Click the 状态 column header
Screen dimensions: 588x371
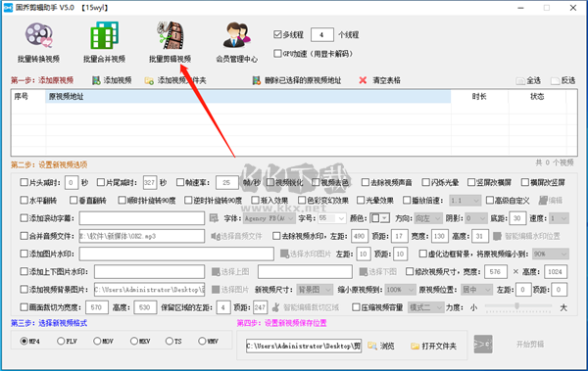(537, 96)
